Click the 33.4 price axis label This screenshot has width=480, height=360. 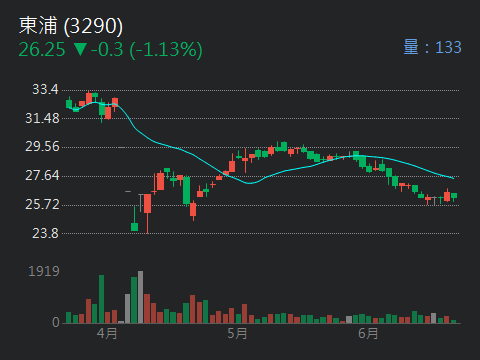click(45, 89)
